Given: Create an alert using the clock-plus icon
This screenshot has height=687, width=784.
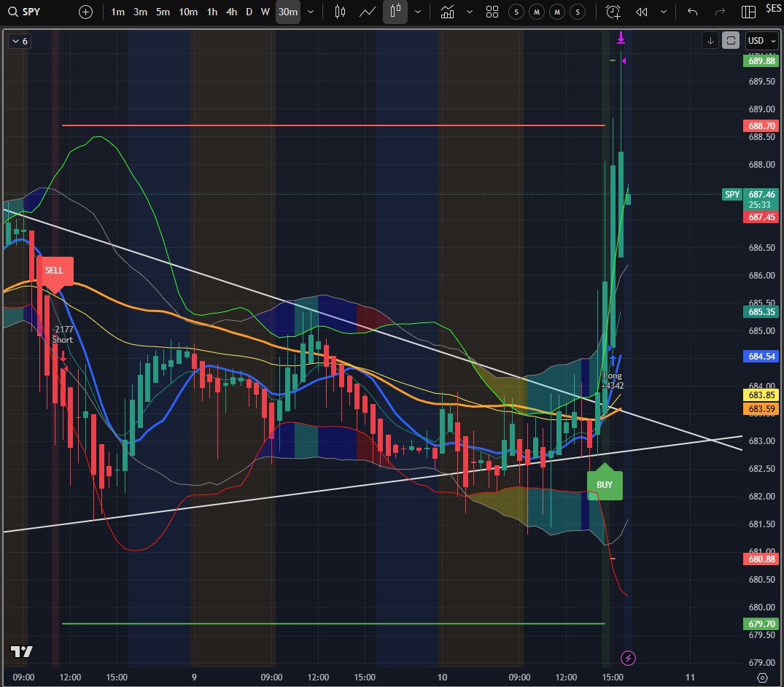Looking at the screenshot, I should 613,12.
